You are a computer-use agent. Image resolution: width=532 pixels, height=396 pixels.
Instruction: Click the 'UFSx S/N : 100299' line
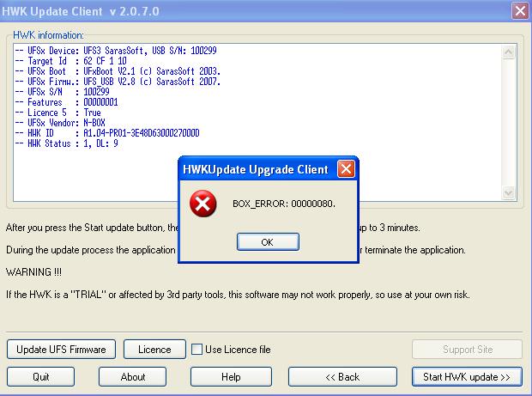point(62,92)
